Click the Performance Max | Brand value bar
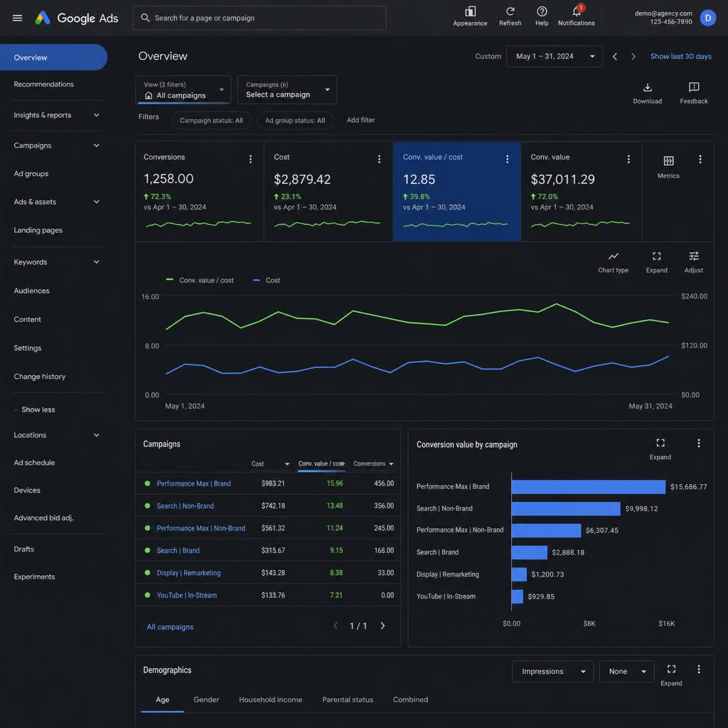Image resolution: width=728 pixels, height=728 pixels. [588, 486]
